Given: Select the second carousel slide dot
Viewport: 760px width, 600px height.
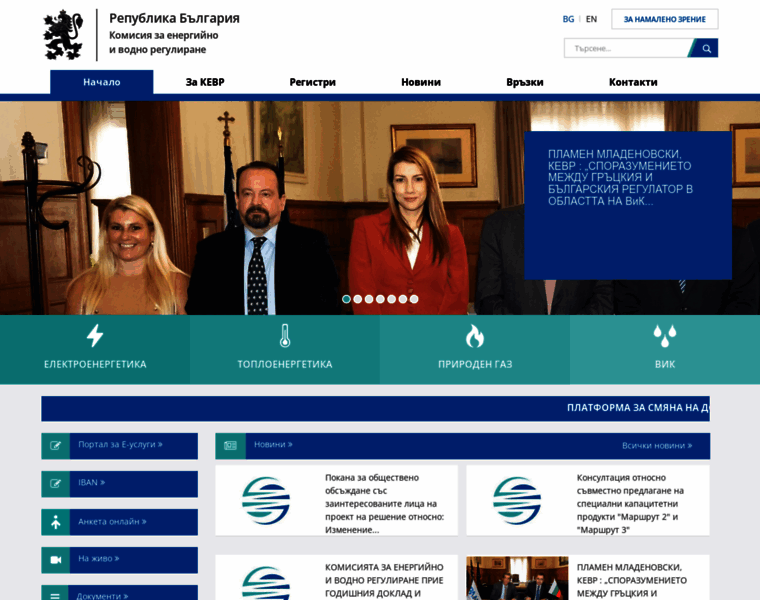Looking at the screenshot, I should tap(358, 299).
